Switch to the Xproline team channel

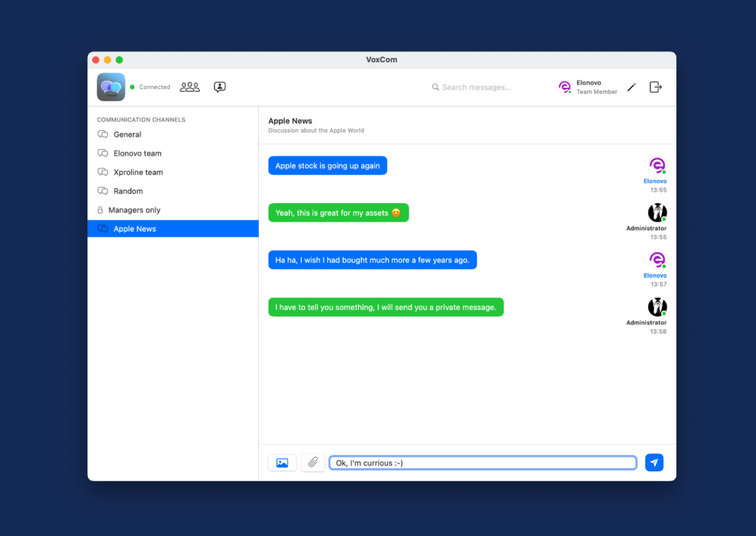coord(138,172)
